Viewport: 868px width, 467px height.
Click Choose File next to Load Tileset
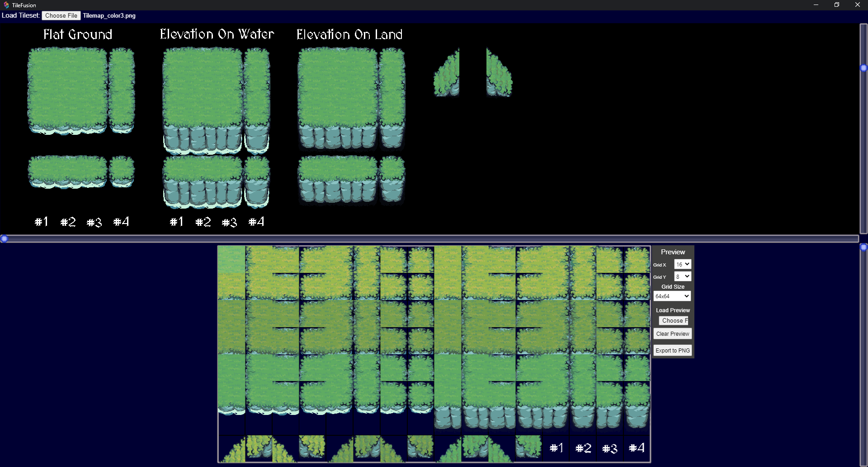[x=61, y=15]
